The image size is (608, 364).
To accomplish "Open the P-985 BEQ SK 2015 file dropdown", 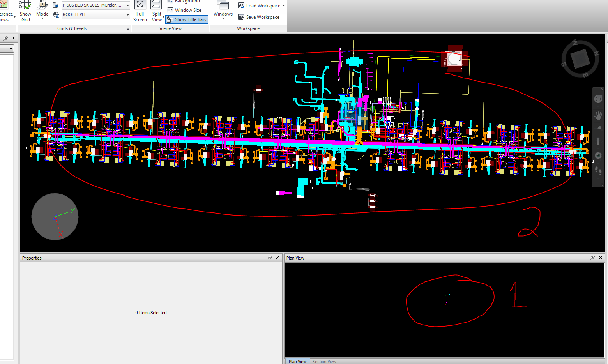I will click(x=96, y=5).
